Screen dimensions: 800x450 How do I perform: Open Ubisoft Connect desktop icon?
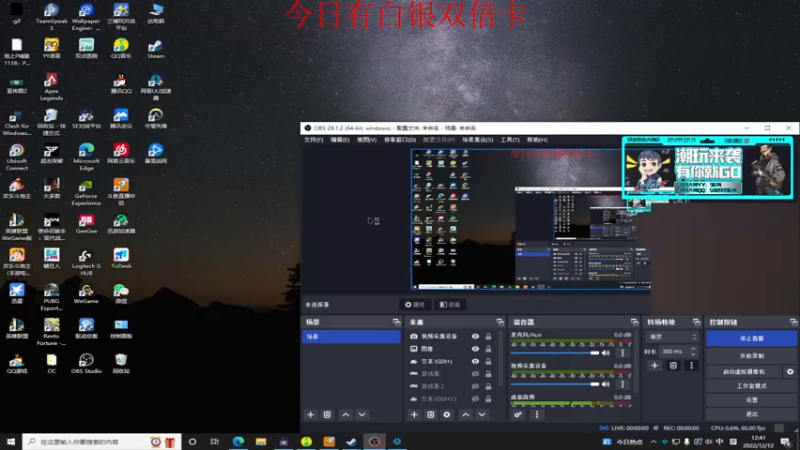[x=16, y=157]
